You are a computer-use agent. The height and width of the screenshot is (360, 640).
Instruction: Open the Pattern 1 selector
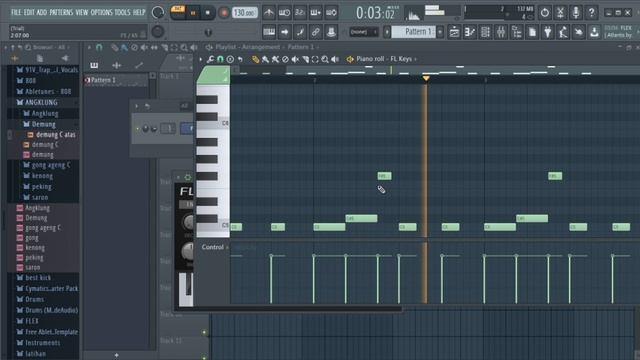click(414, 32)
